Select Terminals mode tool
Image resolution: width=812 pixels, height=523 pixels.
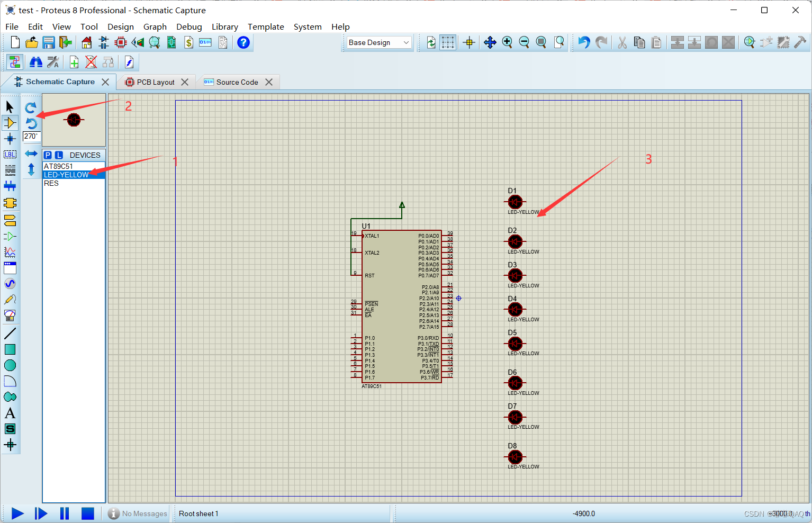point(10,220)
